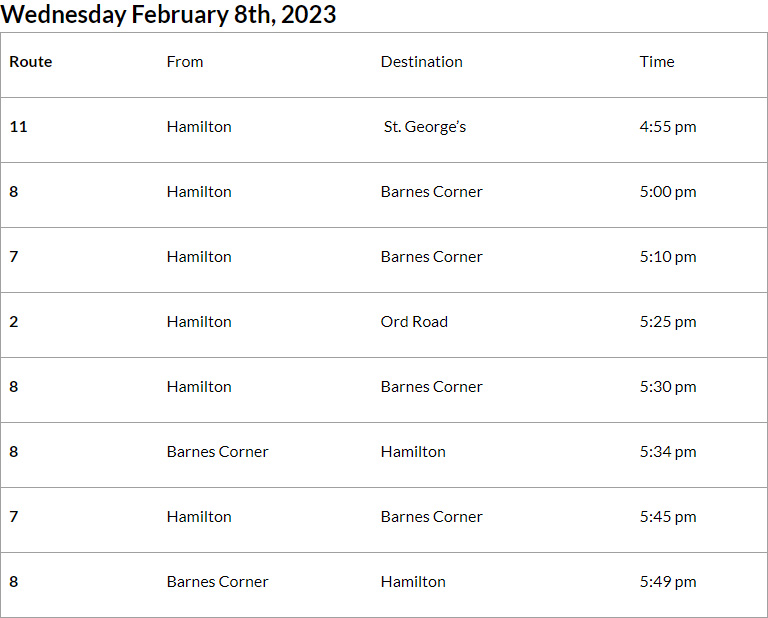Click the Wednesday February 8th, 2023 heading
The height and width of the screenshot is (618, 768).
coord(169,15)
